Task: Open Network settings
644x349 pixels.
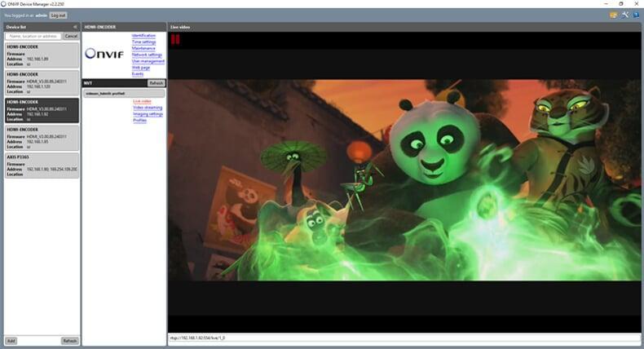Action: point(147,55)
